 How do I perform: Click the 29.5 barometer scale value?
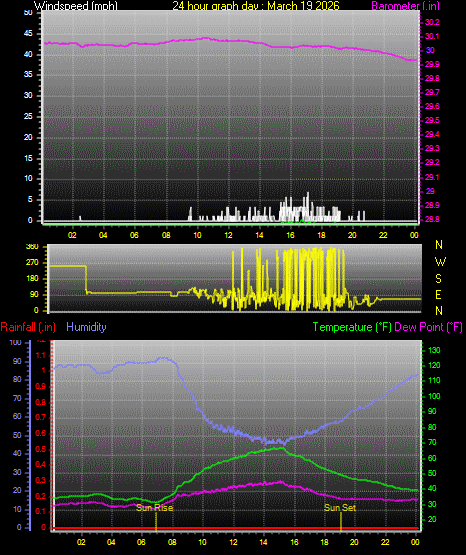[432, 120]
